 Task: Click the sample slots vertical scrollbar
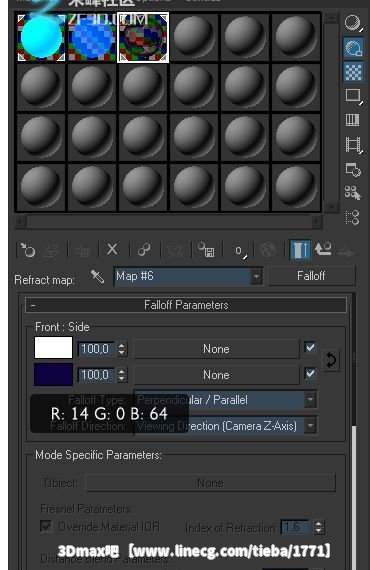coord(331,113)
